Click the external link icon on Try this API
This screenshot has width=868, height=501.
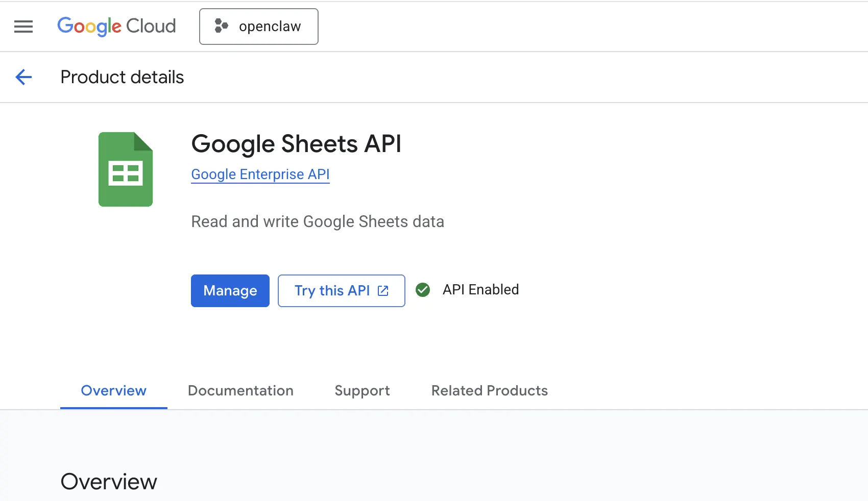[x=383, y=291]
